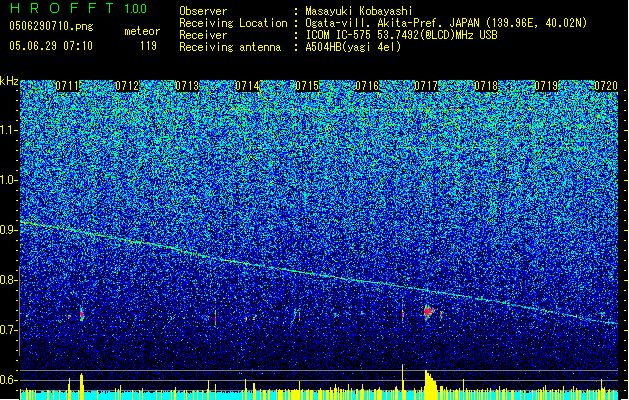
Task: Click the large red meteor echo after 0717
Action: (x=429, y=312)
